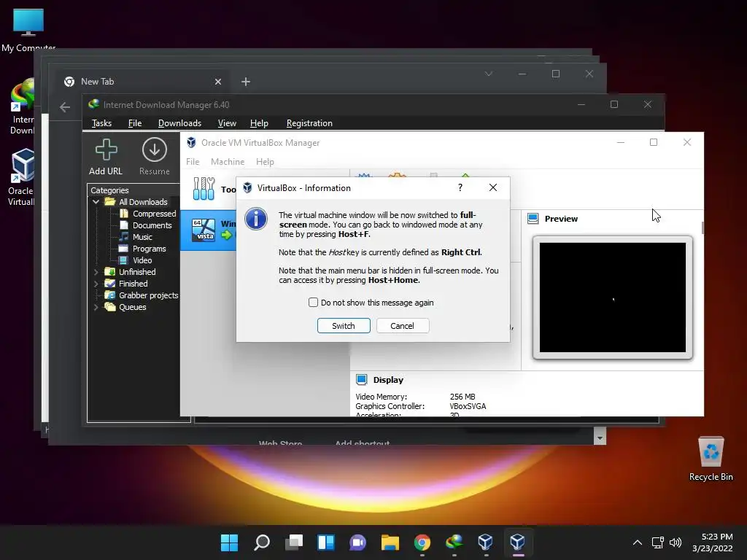Click the Resume download icon in IDM
Viewport: 747px width, 560px height.
tap(155, 149)
